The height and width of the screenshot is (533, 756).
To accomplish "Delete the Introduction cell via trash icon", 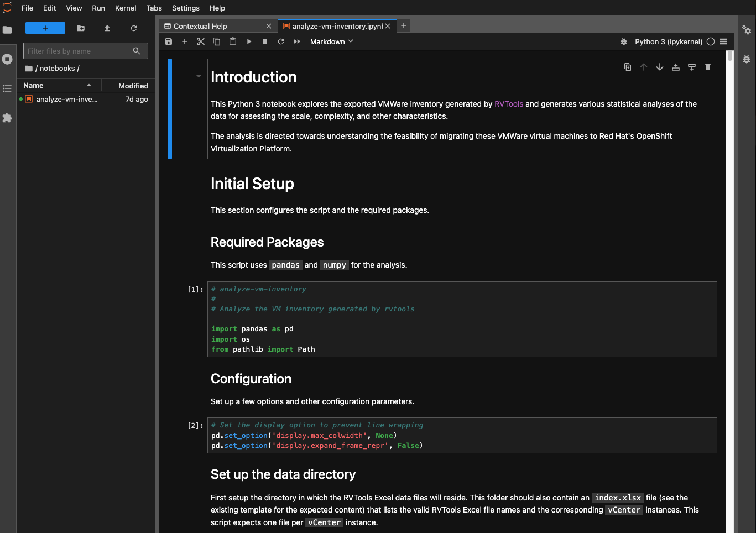I will pos(708,66).
